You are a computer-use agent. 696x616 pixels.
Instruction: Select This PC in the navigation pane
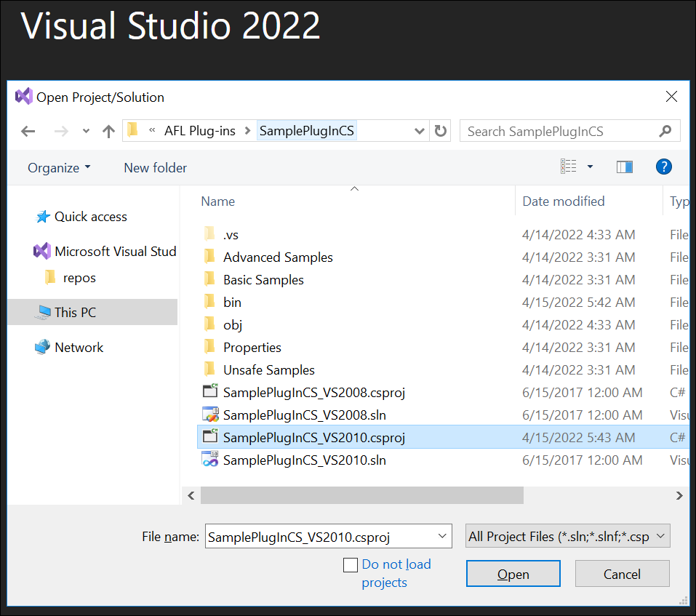(x=75, y=313)
